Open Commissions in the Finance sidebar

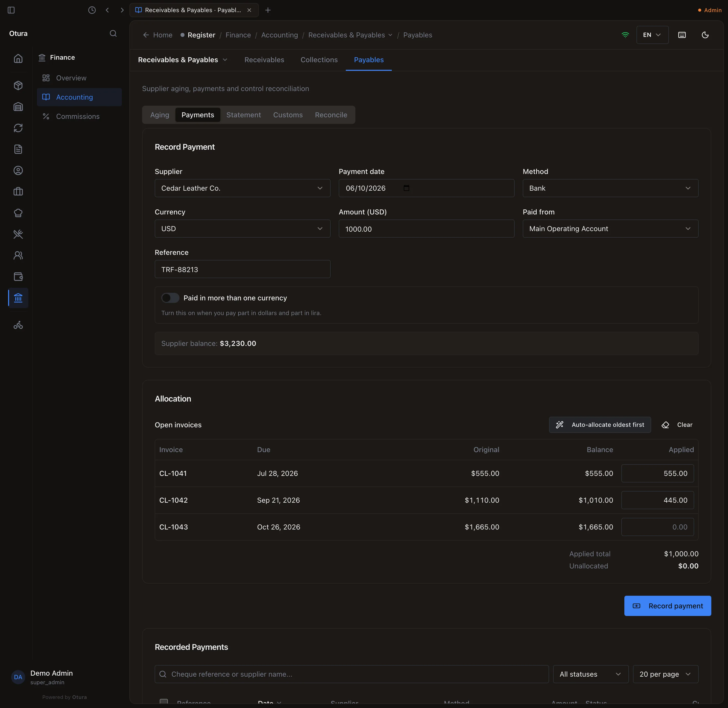pos(79,116)
